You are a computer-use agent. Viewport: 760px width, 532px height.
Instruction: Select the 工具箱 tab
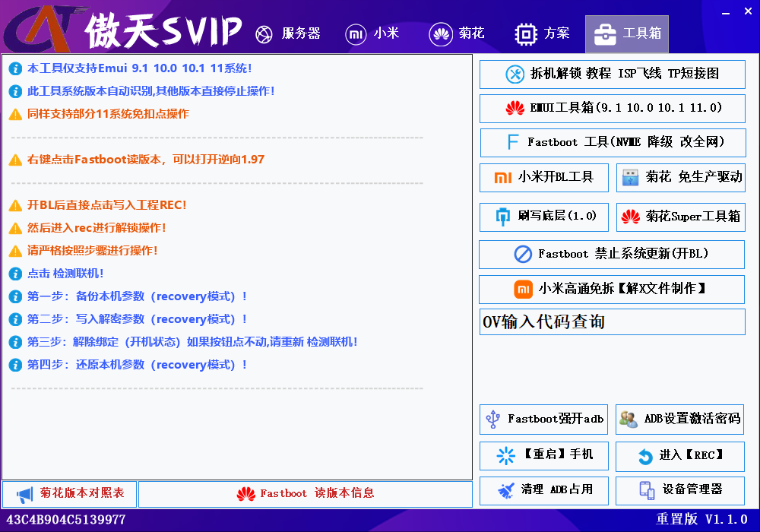(627, 33)
